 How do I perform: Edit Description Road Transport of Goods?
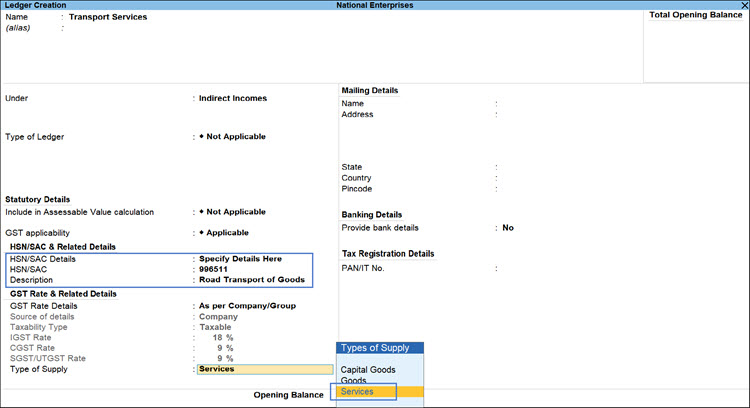coord(256,281)
